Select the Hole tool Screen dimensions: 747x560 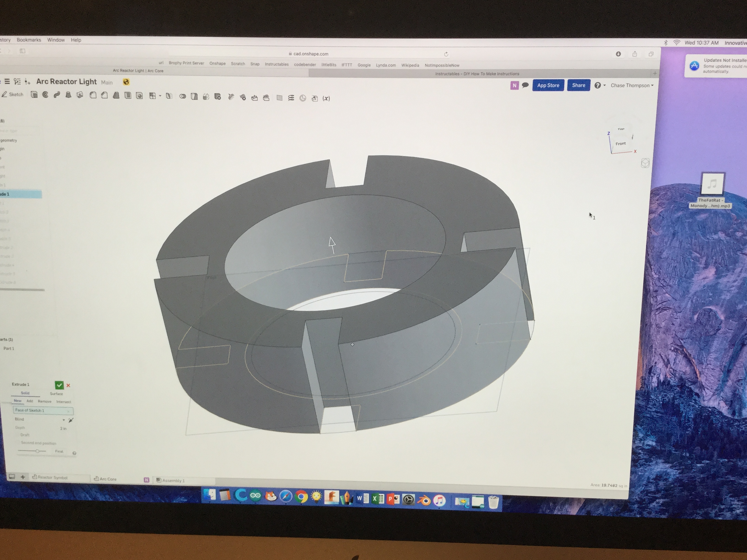point(139,96)
